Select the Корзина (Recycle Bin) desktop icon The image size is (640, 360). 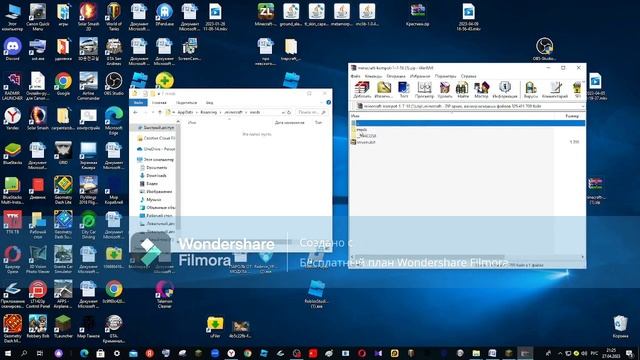point(620,327)
